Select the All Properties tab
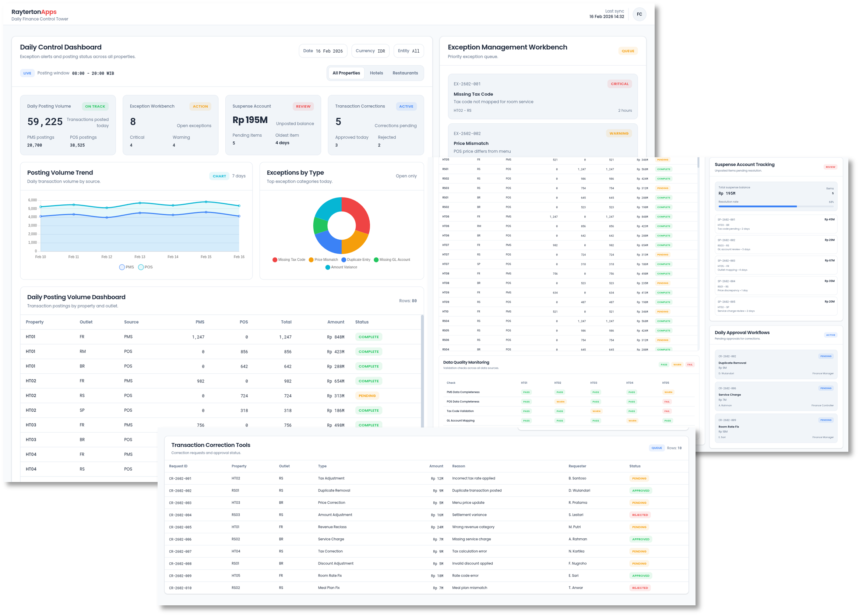Viewport: 859px width, 616px height. (x=346, y=73)
